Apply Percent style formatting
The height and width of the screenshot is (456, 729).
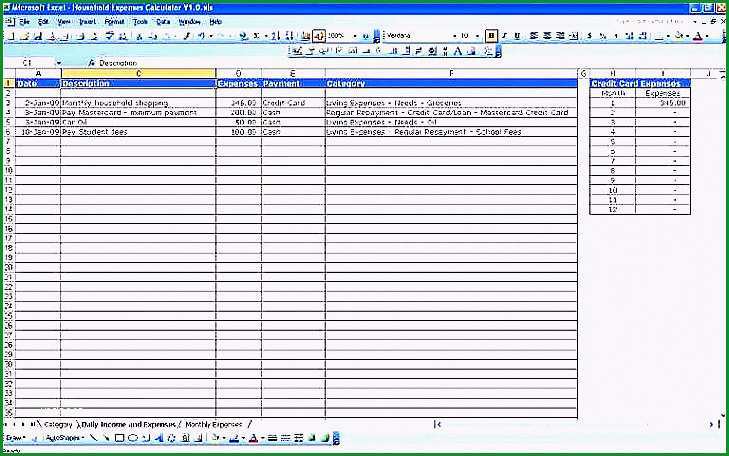603,36
